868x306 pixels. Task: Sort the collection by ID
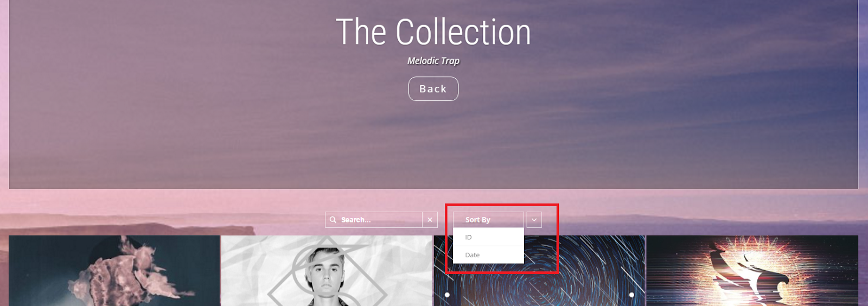click(x=488, y=237)
